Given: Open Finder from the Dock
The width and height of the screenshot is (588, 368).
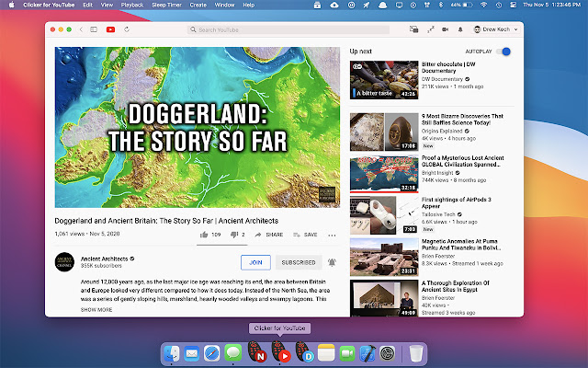Looking at the screenshot, I should [172, 353].
